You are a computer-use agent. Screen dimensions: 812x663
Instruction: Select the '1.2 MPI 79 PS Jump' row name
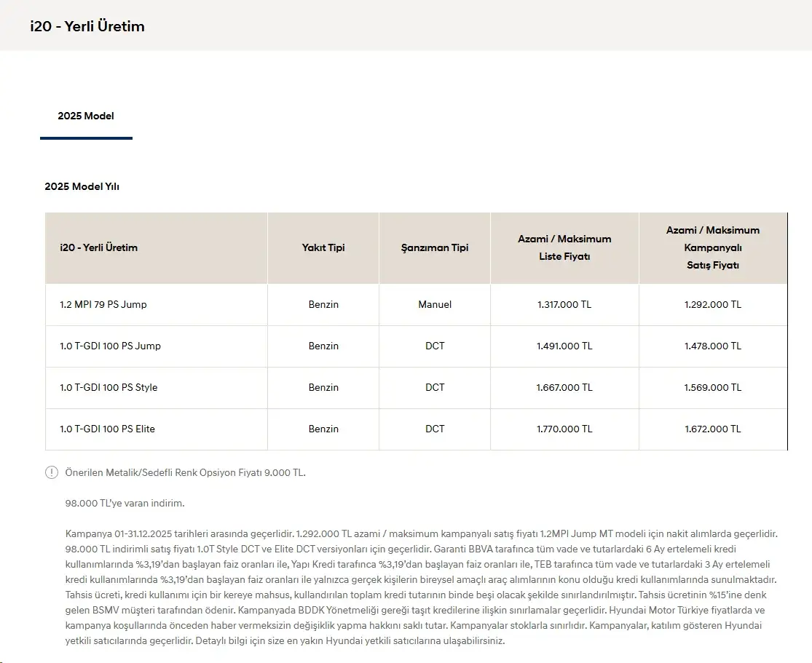click(x=103, y=304)
